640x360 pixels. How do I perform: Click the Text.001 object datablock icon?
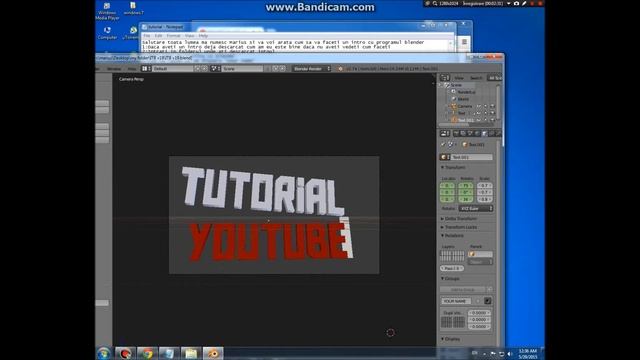tap(444, 157)
